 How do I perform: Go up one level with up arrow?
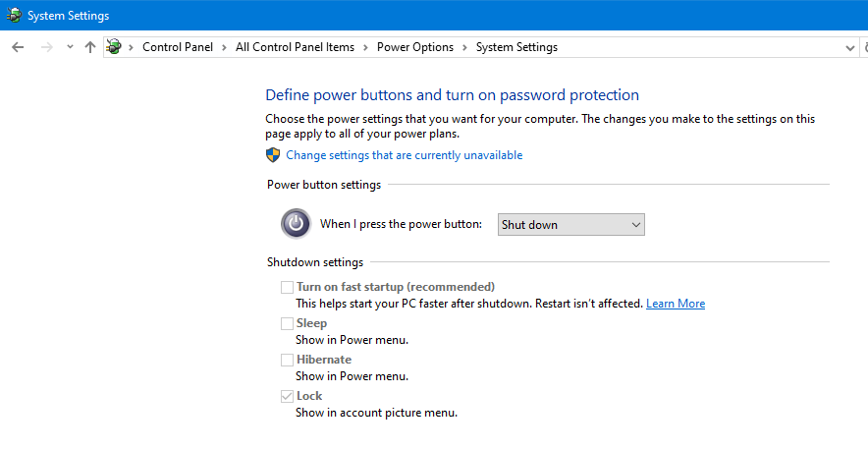coord(90,47)
